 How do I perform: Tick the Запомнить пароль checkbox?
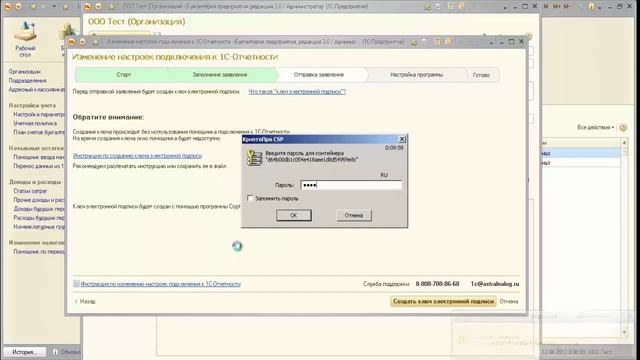coord(250,198)
